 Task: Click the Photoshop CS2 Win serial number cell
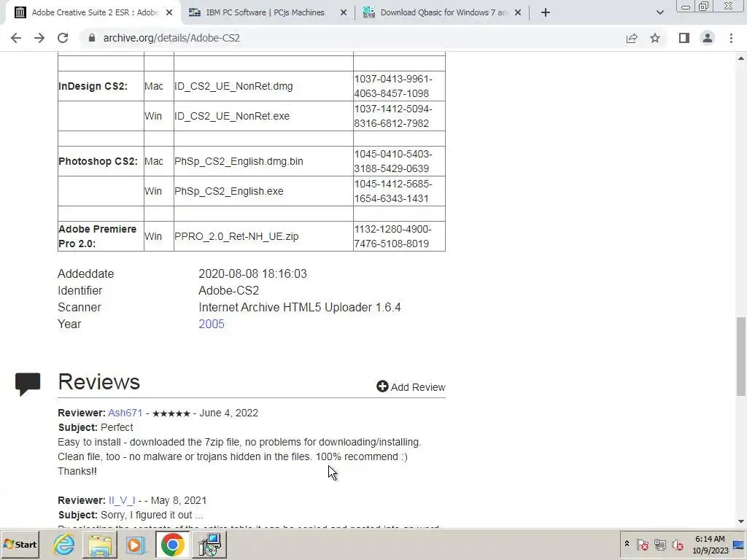coord(399,192)
